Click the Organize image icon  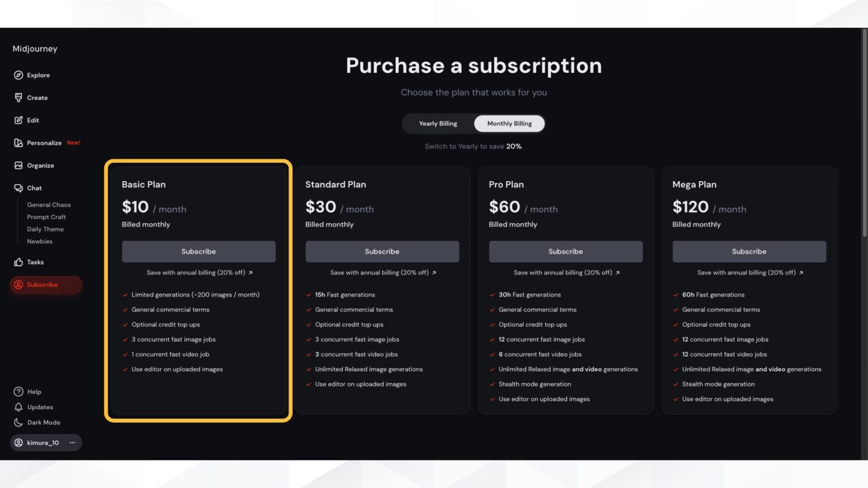tap(18, 165)
